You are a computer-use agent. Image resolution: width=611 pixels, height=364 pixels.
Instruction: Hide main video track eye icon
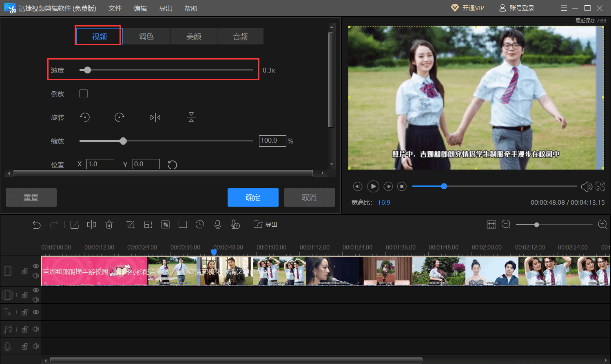pyautogui.click(x=36, y=266)
